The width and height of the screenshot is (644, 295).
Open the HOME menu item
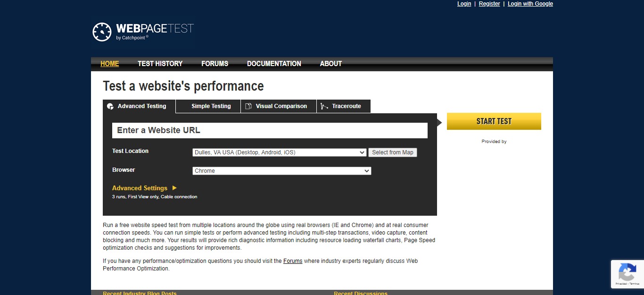[x=110, y=64]
